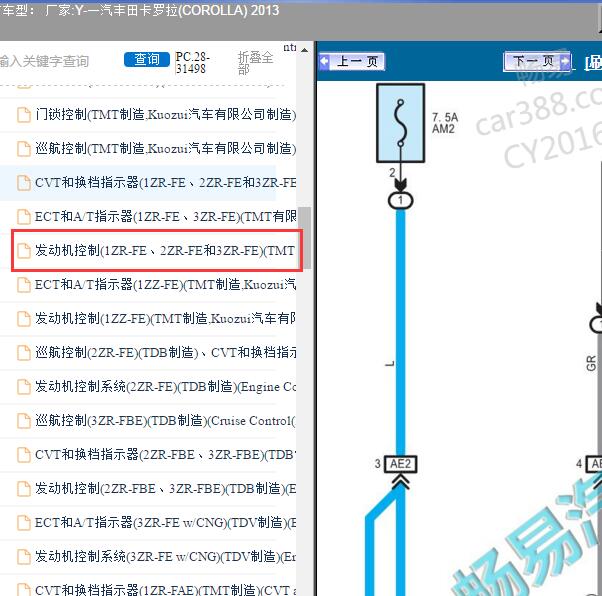Open CVT和换档指示器(1ZR-FAE) entry
The width and height of the screenshot is (602, 596).
[165, 589]
